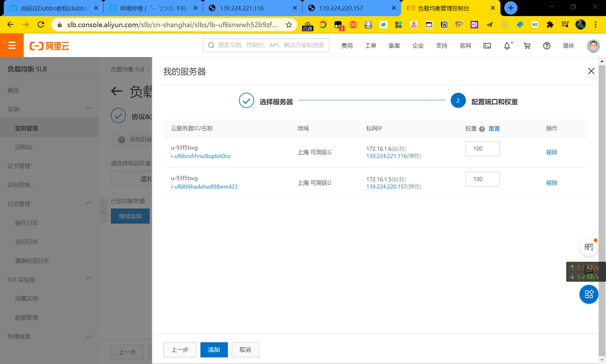Open 企业 in the top navigation

pyautogui.click(x=418, y=45)
